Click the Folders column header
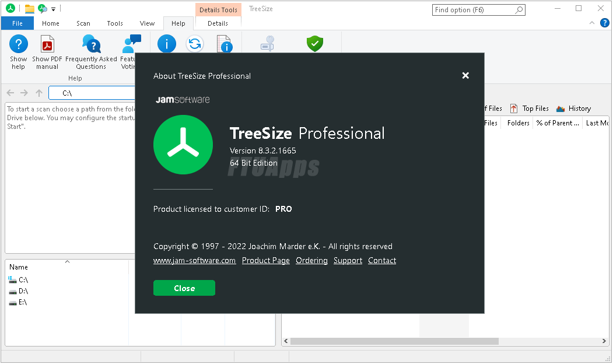Viewport: 613px width, 364px height. 518,123
